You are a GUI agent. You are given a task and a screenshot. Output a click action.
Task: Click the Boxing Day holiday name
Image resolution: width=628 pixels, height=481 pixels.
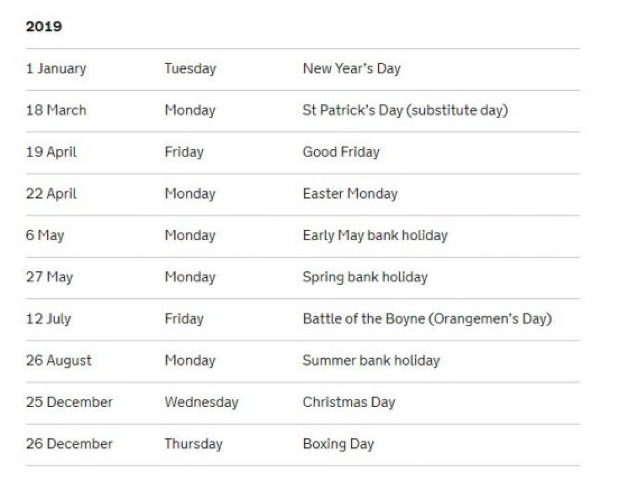pos(337,444)
